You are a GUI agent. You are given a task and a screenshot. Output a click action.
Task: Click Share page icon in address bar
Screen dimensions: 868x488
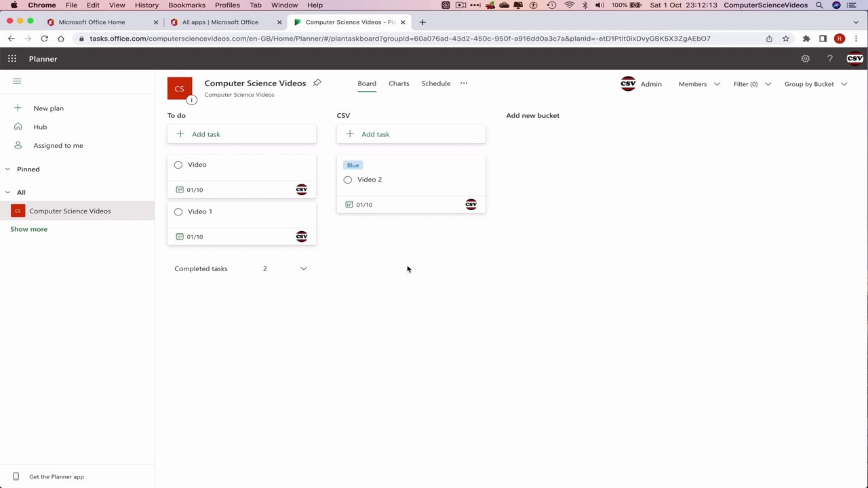769,39
